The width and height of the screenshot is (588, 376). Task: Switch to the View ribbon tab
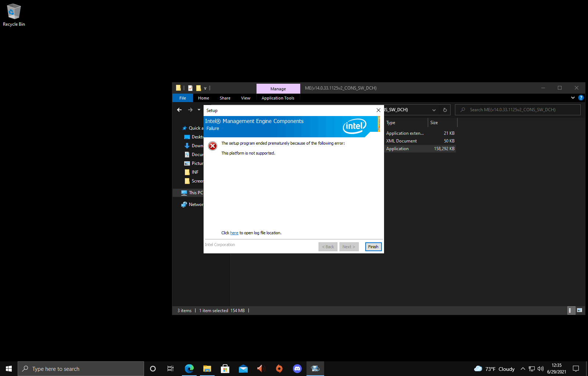(x=245, y=98)
